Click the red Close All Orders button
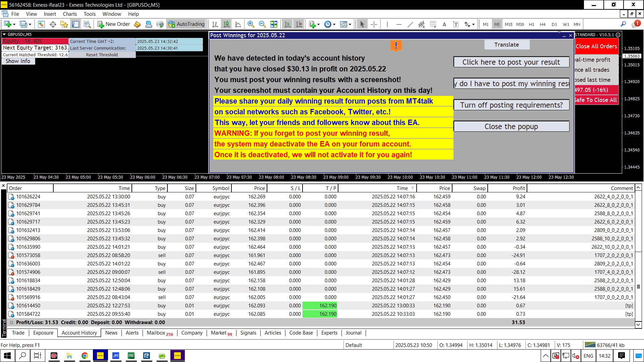The width and height of the screenshot is (644, 362). coord(596,46)
